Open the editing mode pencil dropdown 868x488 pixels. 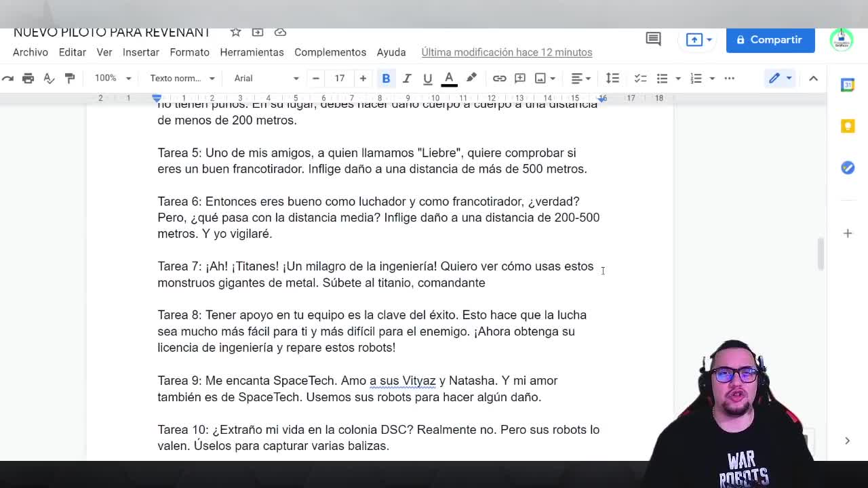781,79
